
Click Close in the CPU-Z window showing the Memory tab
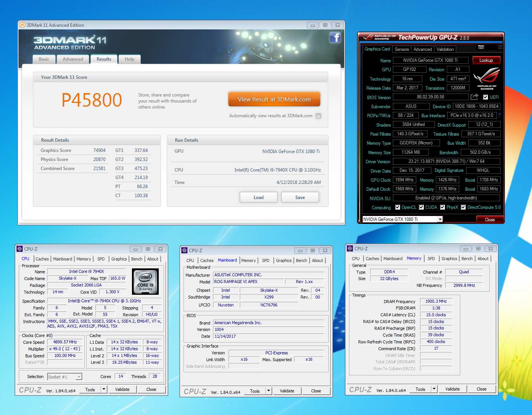tap(481, 389)
